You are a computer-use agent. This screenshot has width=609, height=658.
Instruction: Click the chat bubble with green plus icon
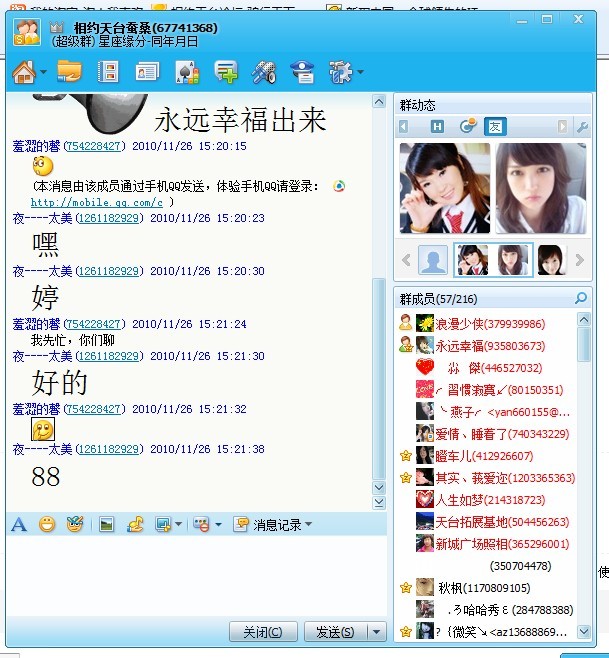226,72
